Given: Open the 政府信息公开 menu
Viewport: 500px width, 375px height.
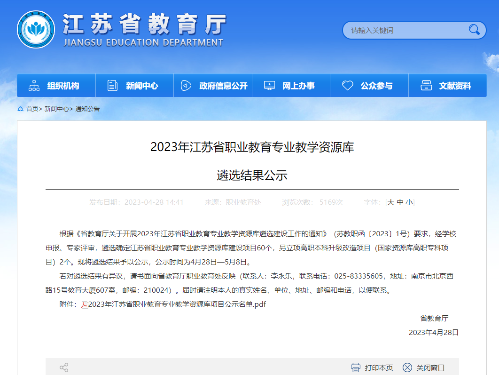Looking at the screenshot, I should click(x=213, y=86).
